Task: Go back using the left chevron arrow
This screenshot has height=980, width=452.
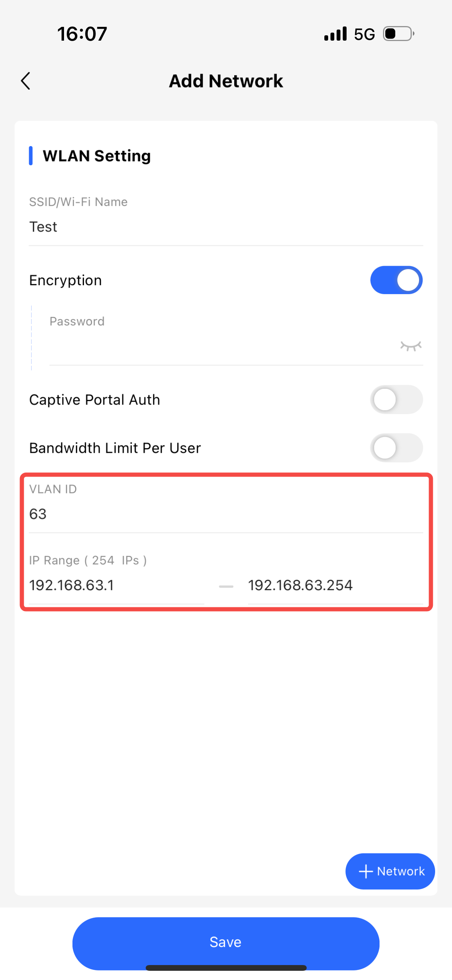Action: point(25,81)
